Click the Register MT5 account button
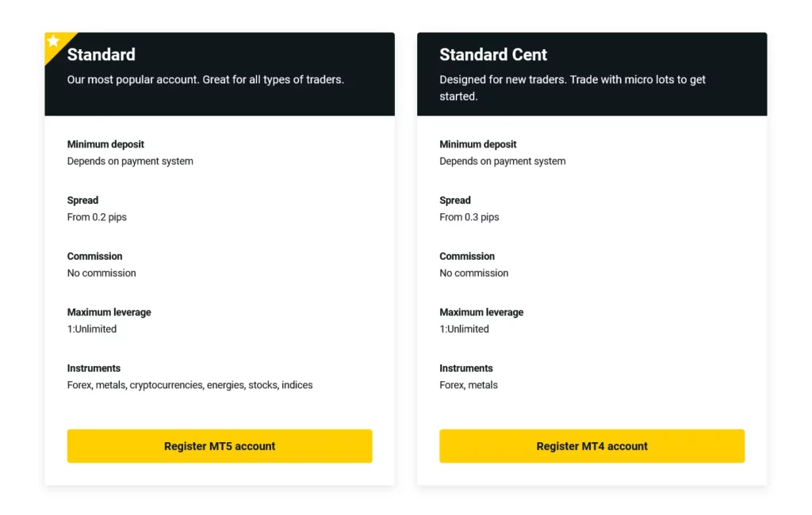The height and width of the screenshot is (515, 812). pos(220,446)
